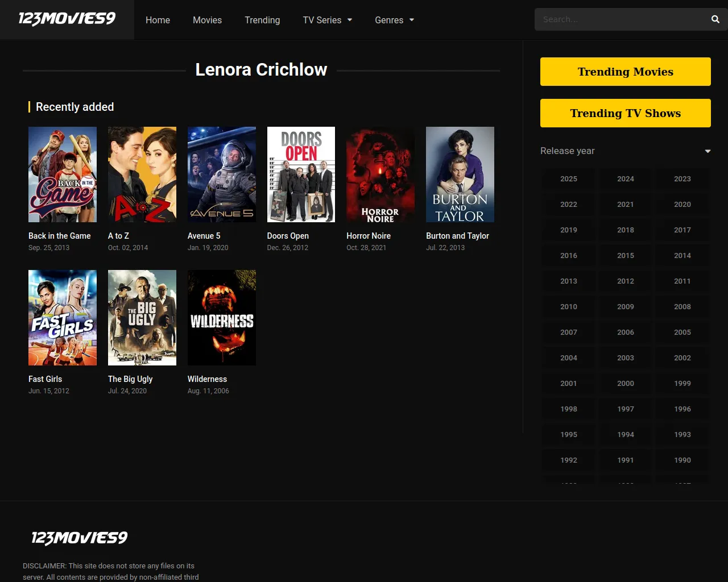Filter by release year 2020
This screenshot has width=728, height=582.
682,204
